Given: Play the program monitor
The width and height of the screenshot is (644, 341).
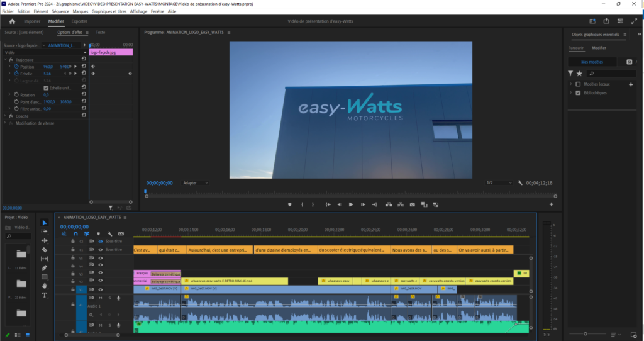Looking at the screenshot, I should [x=351, y=204].
